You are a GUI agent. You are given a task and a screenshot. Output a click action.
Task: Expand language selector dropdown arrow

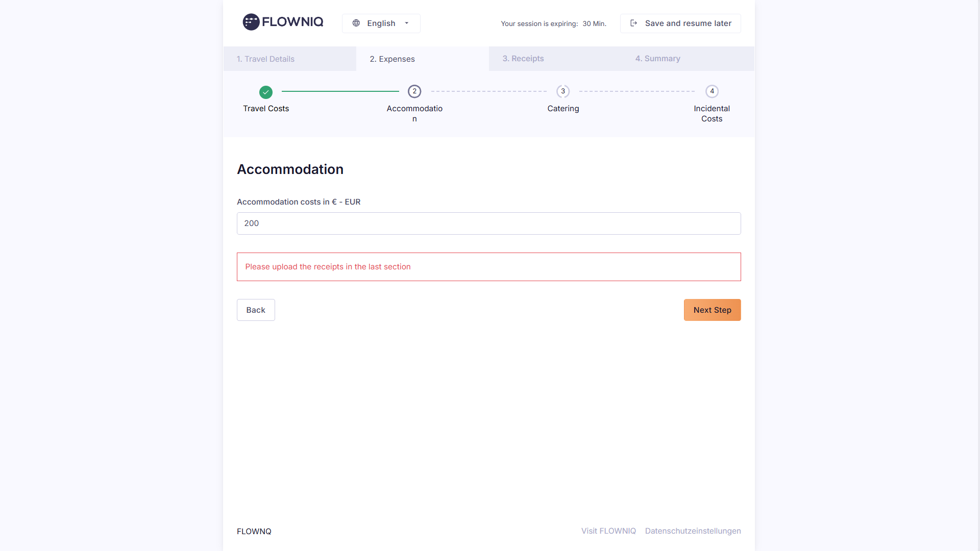click(407, 23)
